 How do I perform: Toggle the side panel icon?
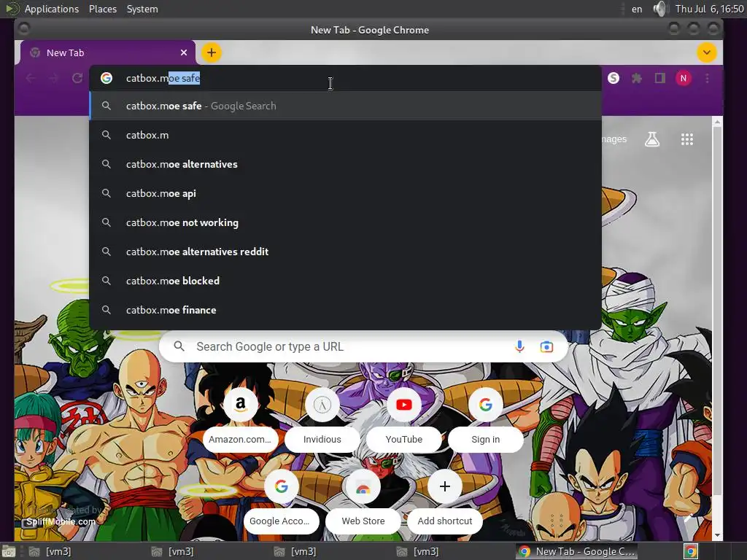659,78
